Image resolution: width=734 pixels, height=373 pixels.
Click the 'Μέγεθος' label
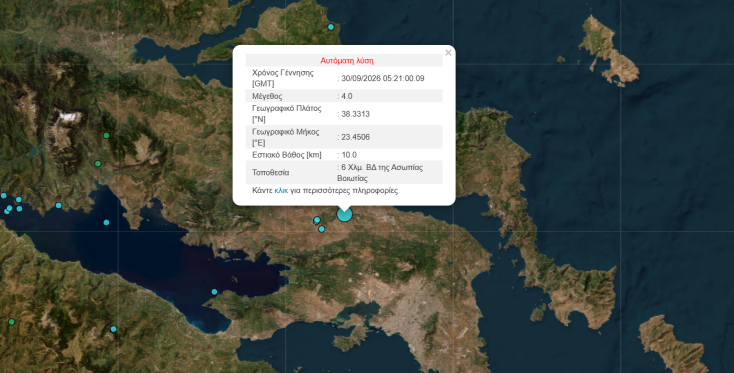click(x=267, y=96)
